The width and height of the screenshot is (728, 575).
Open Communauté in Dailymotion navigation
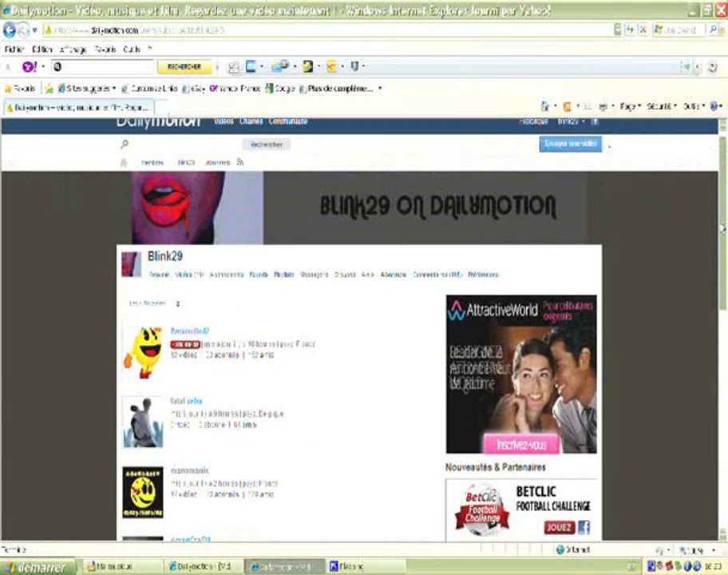(288, 121)
